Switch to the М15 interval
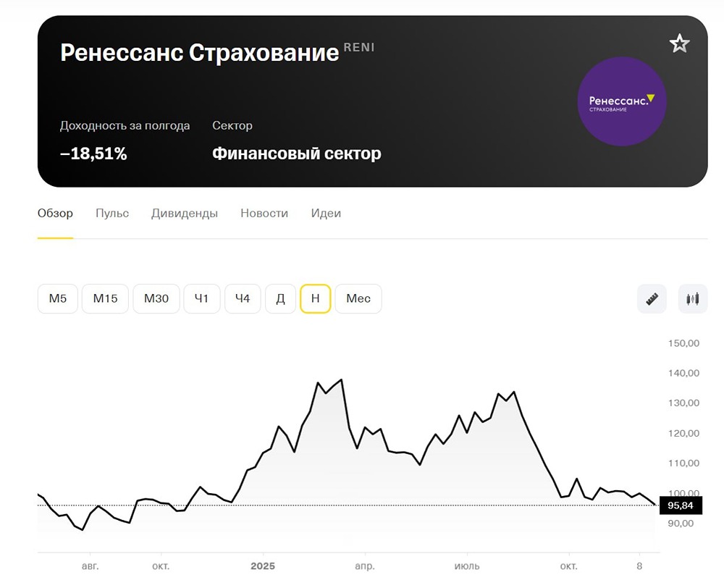This screenshot has height=588, width=724. click(105, 298)
